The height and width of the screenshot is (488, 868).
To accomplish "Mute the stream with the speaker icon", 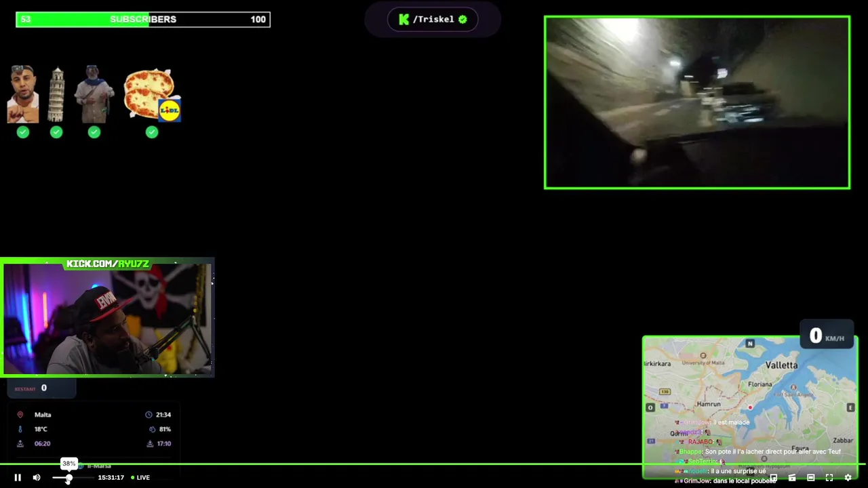I will coord(37,477).
